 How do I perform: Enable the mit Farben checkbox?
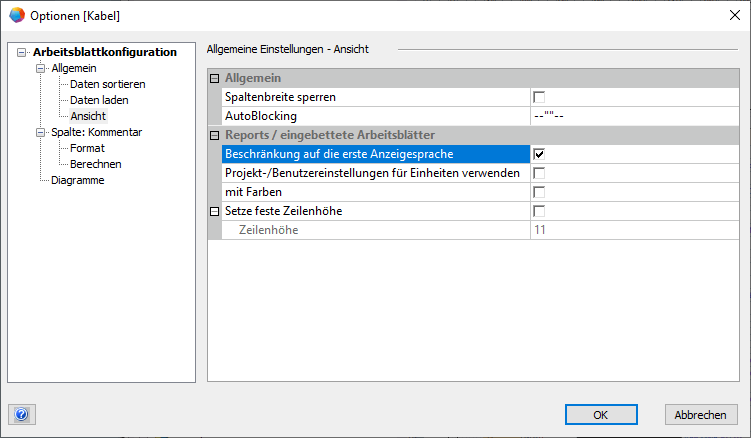click(539, 192)
